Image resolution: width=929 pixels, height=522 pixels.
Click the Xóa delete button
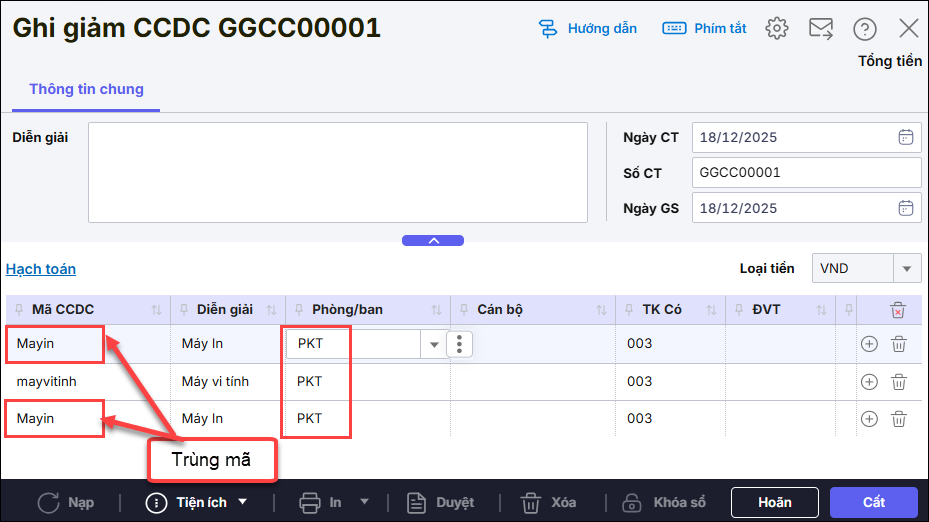548,503
